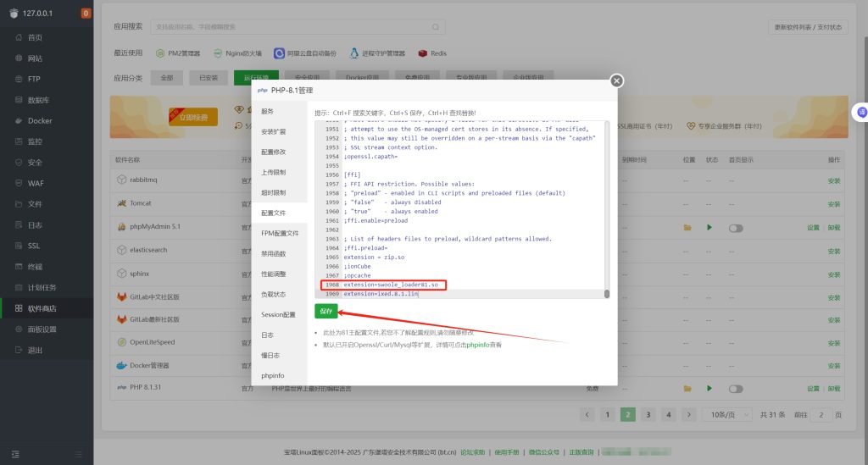Click 安装 in the rabbitmq row

pyautogui.click(x=834, y=180)
